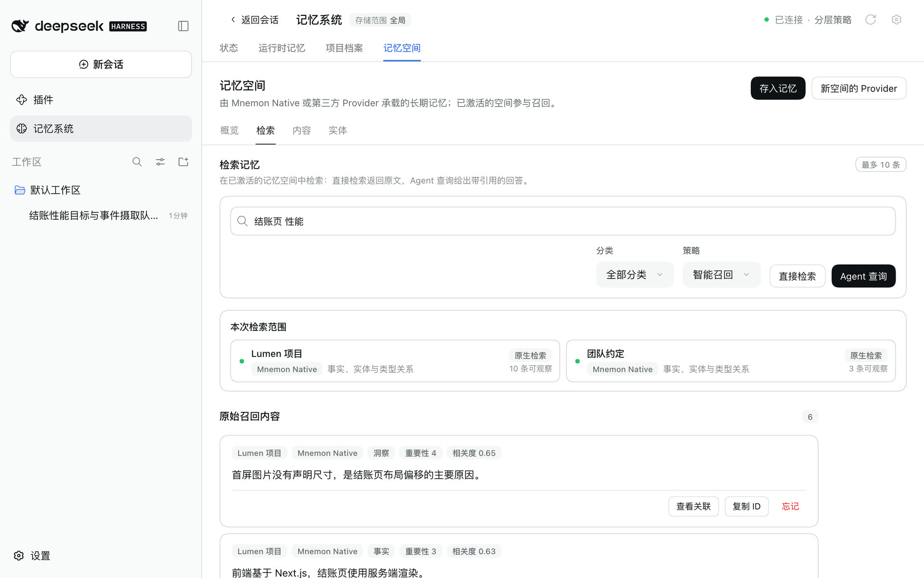The width and height of the screenshot is (924, 578).
Task: Switch to the 项目档案 tab
Action: 344,48
